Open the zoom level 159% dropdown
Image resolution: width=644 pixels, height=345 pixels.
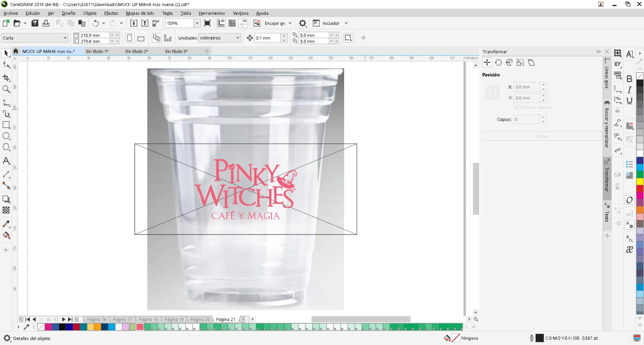coord(197,23)
